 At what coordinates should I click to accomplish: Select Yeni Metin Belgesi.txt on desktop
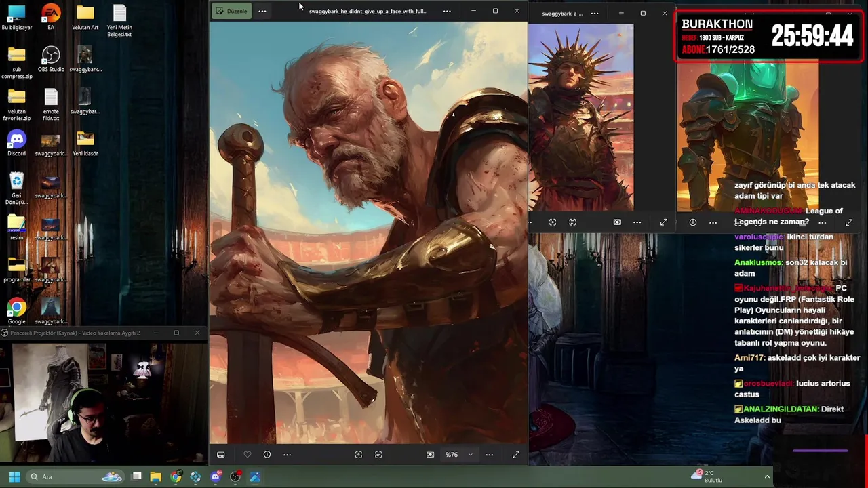click(x=119, y=21)
